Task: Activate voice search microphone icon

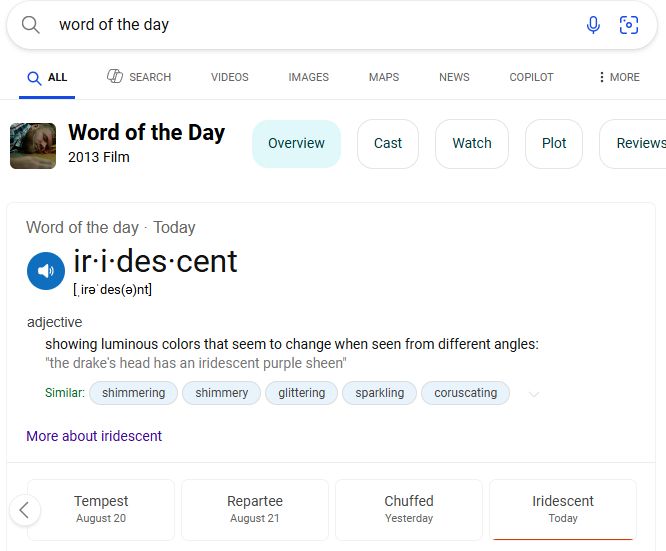Action: 593,25
